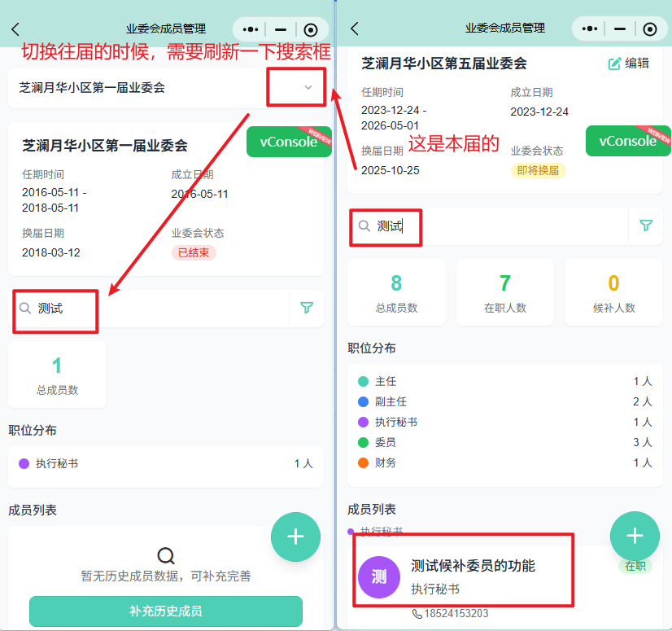Click back arrow in left panel header
Screen dimensions: 672x631
(15, 28)
